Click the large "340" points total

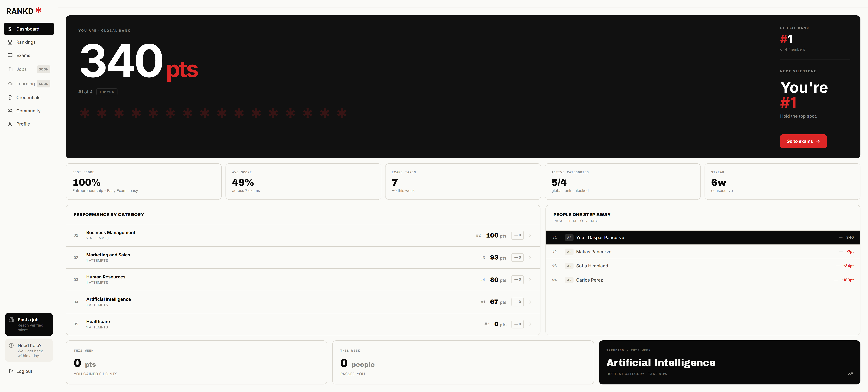click(x=121, y=61)
